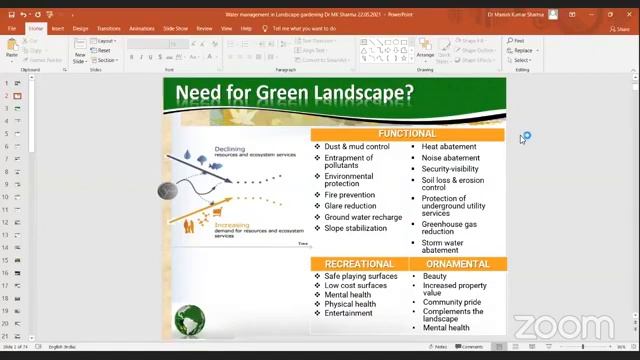Click the Find button
This screenshot has height=360, width=640.
[x=516, y=41]
